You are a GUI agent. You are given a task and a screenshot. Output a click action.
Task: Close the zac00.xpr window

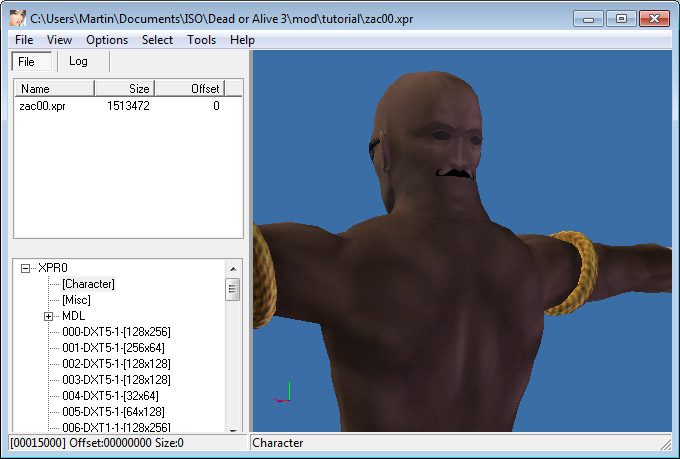(654, 19)
